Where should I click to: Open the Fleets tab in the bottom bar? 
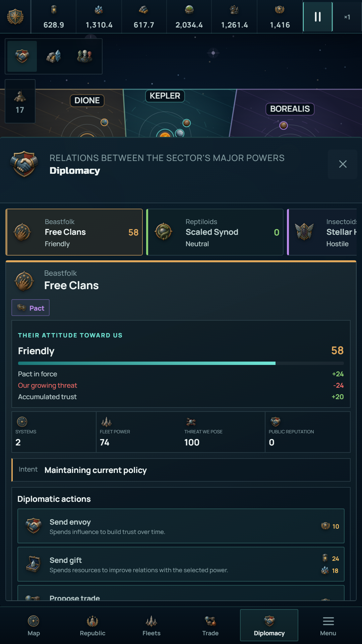152,625
